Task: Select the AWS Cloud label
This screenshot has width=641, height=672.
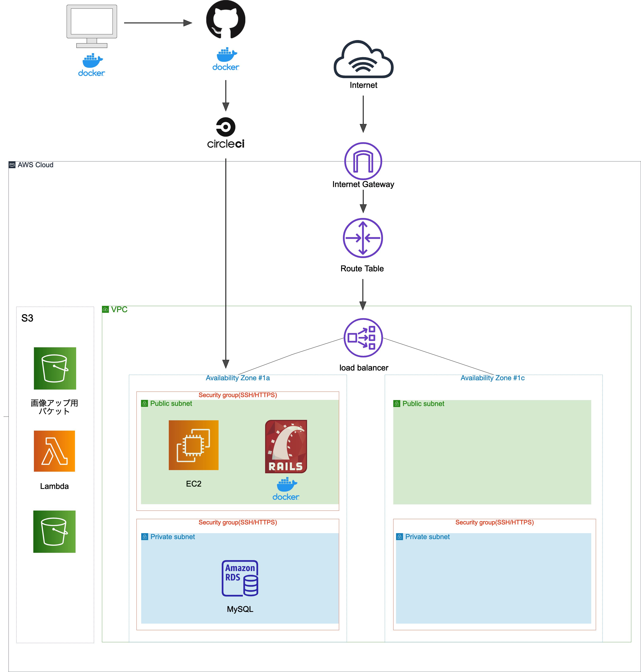Action: pyautogui.click(x=35, y=165)
